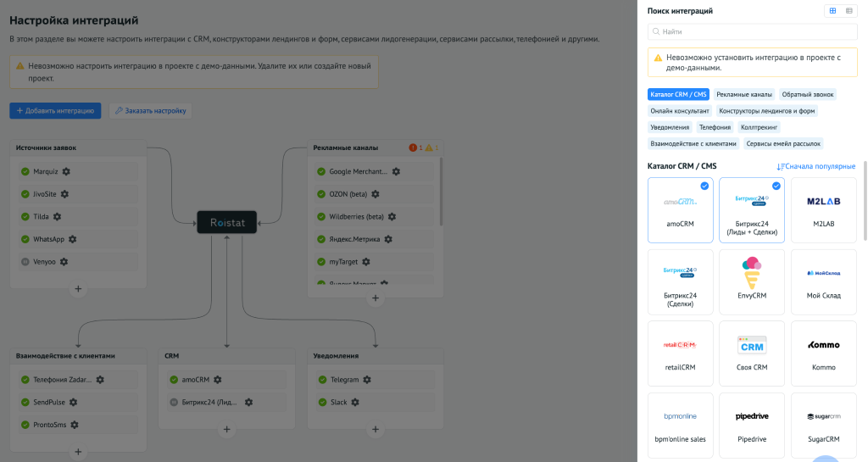The width and height of the screenshot is (868, 462).
Task: Choose the Мой Склад integration card
Action: pos(824,282)
